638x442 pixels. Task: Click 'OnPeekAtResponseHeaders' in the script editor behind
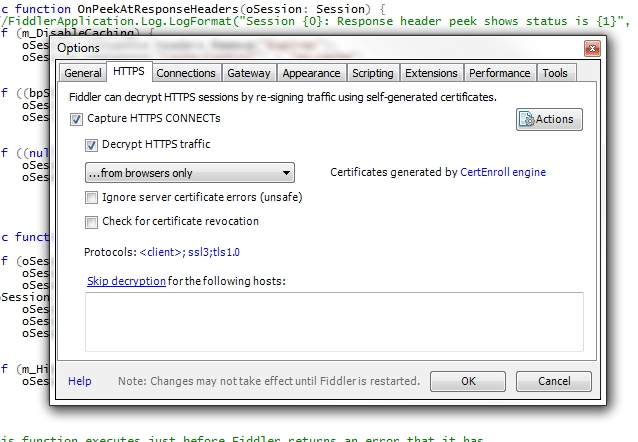click(x=158, y=9)
